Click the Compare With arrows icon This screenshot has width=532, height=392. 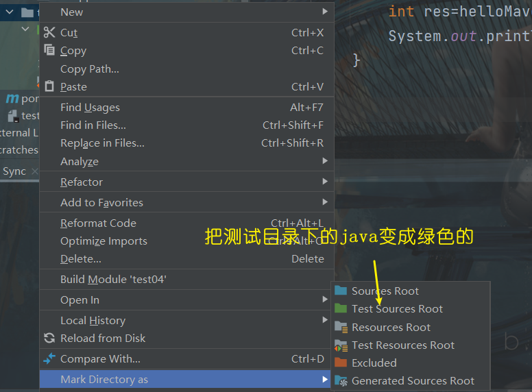(x=49, y=358)
